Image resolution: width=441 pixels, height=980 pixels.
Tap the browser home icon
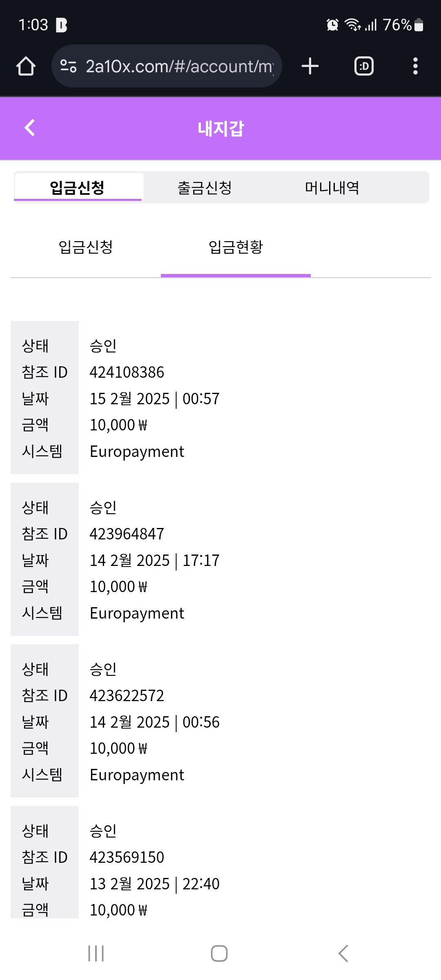tap(26, 66)
